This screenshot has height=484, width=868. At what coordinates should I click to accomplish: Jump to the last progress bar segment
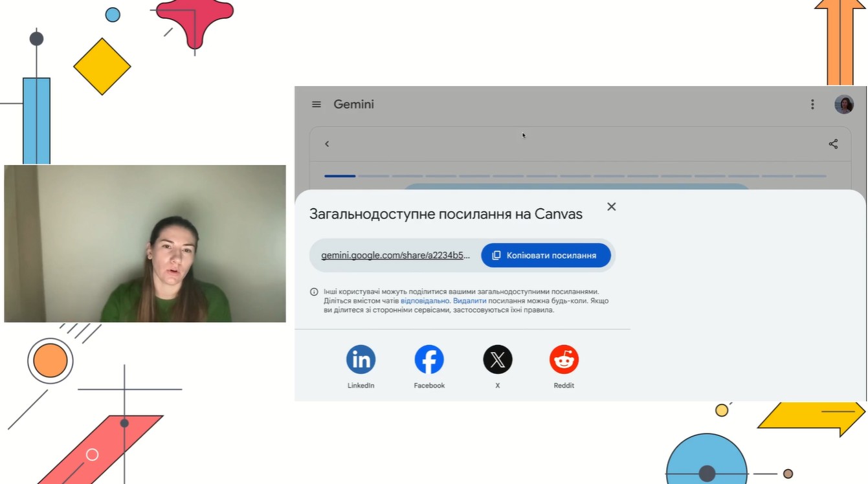[810, 176]
